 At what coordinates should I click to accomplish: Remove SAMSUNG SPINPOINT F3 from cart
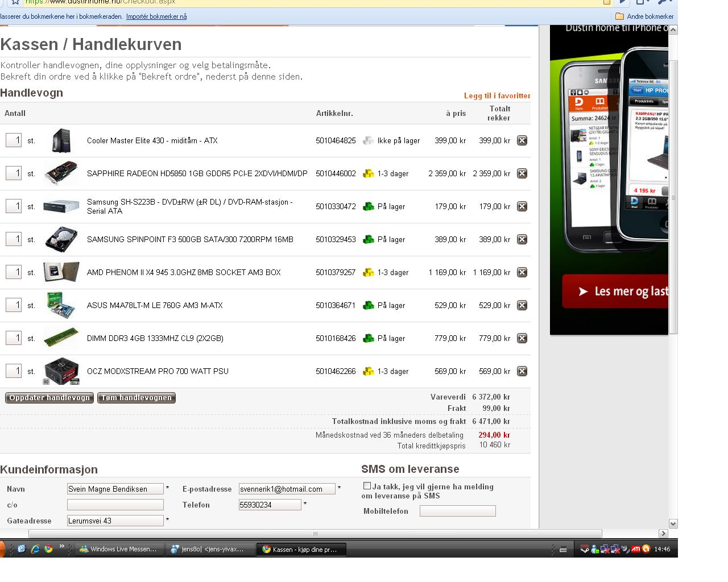(522, 239)
